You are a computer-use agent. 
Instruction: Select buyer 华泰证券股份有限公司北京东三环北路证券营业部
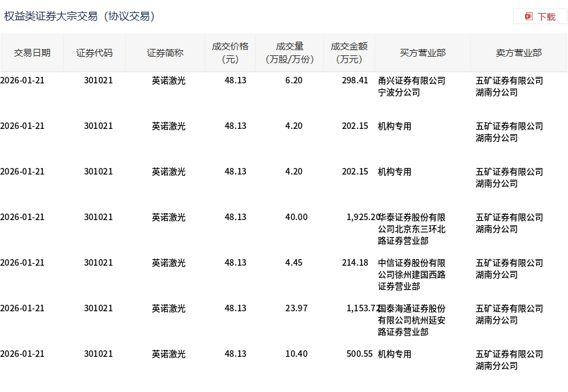(412, 229)
